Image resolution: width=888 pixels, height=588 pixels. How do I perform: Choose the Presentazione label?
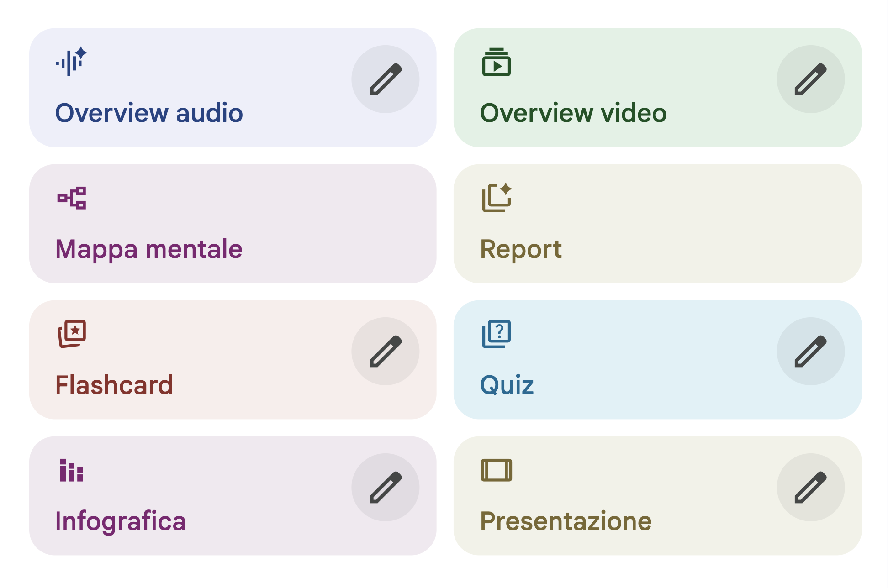[566, 521]
